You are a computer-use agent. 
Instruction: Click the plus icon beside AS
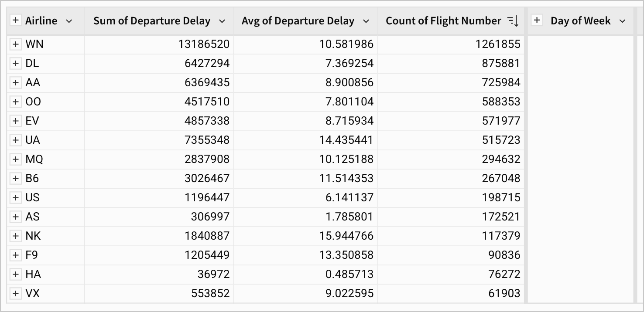[x=16, y=217]
